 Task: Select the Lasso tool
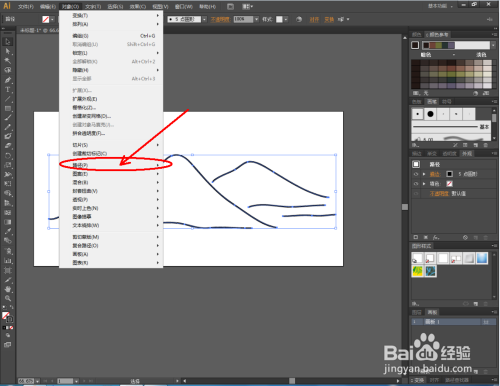click(x=8, y=70)
